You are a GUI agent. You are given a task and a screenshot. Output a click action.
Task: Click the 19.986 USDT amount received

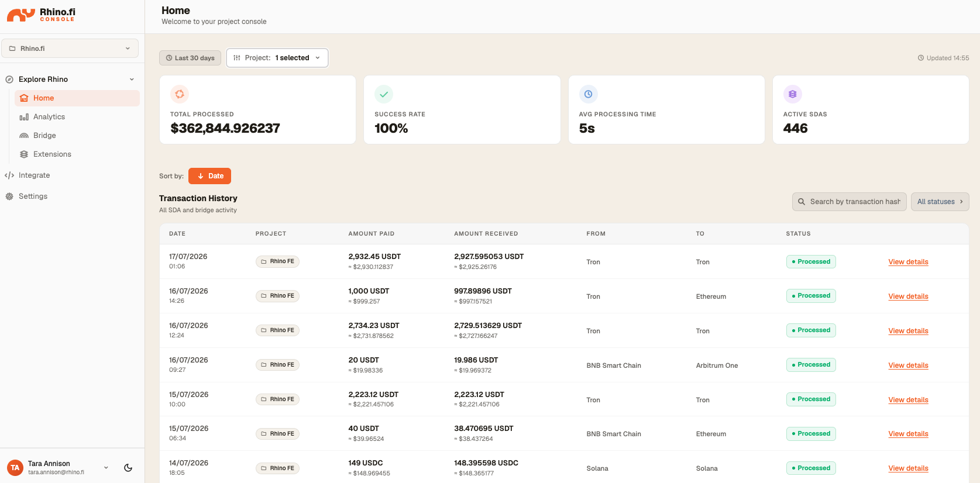coord(476,360)
